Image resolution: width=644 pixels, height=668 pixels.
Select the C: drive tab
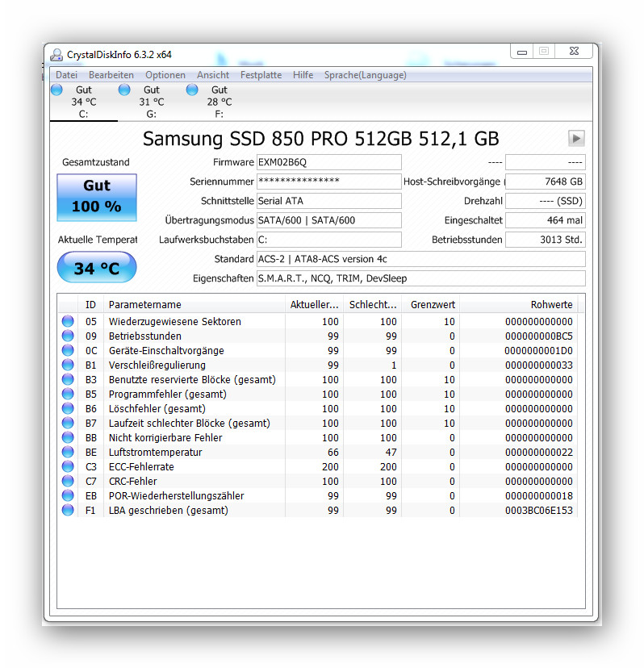[84, 102]
